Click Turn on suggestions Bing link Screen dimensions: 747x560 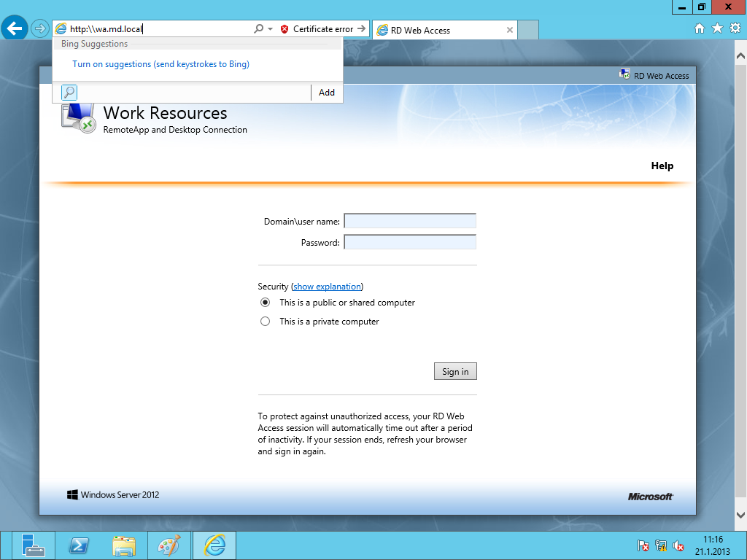[160, 64]
